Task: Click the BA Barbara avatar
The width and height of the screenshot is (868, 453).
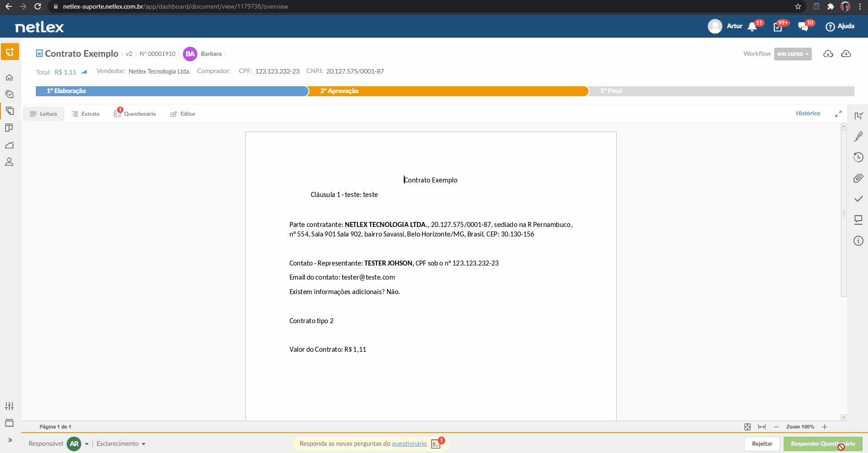Action: [190, 54]
